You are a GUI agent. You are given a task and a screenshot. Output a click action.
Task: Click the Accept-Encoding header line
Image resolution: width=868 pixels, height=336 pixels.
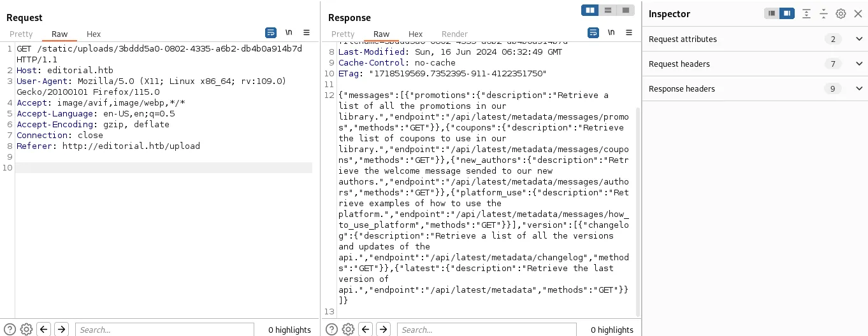93,124
